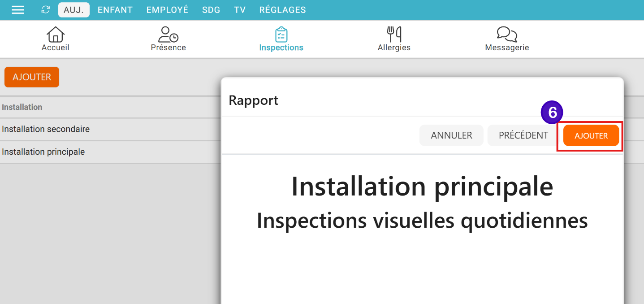Click the refresh sync icon
This screenshot has height=304, width=644.
coord(45,10)
